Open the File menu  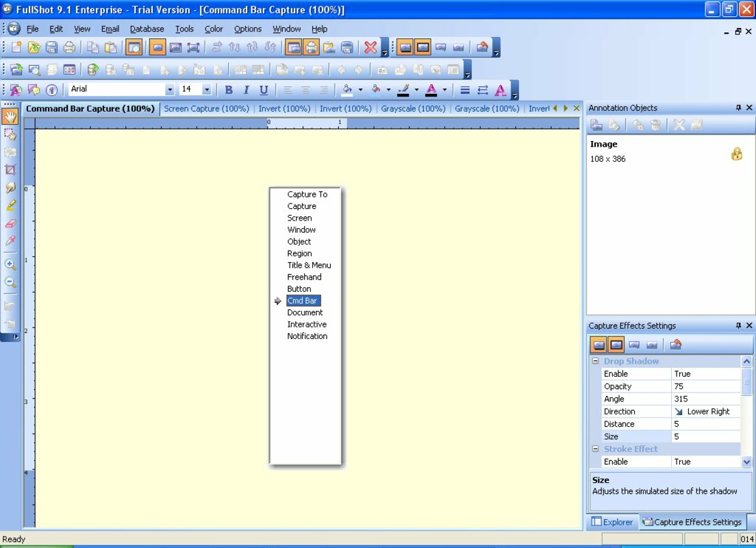tap(32, 29)
